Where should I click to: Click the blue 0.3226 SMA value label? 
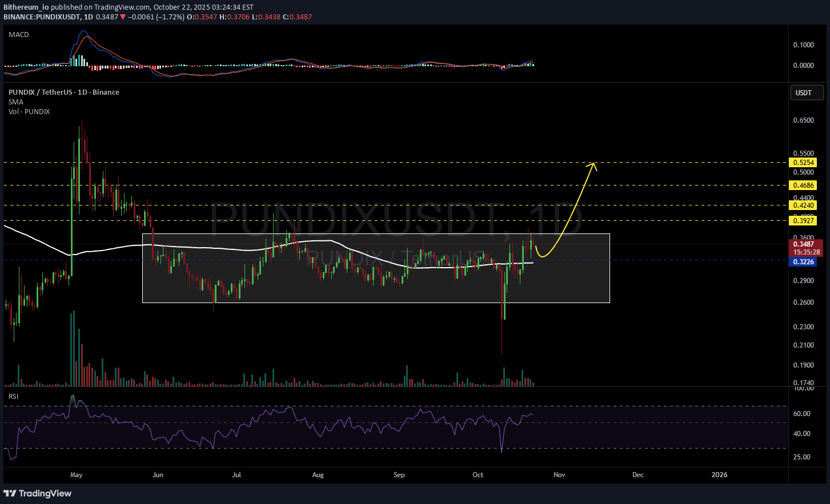[x=803, y=262]
